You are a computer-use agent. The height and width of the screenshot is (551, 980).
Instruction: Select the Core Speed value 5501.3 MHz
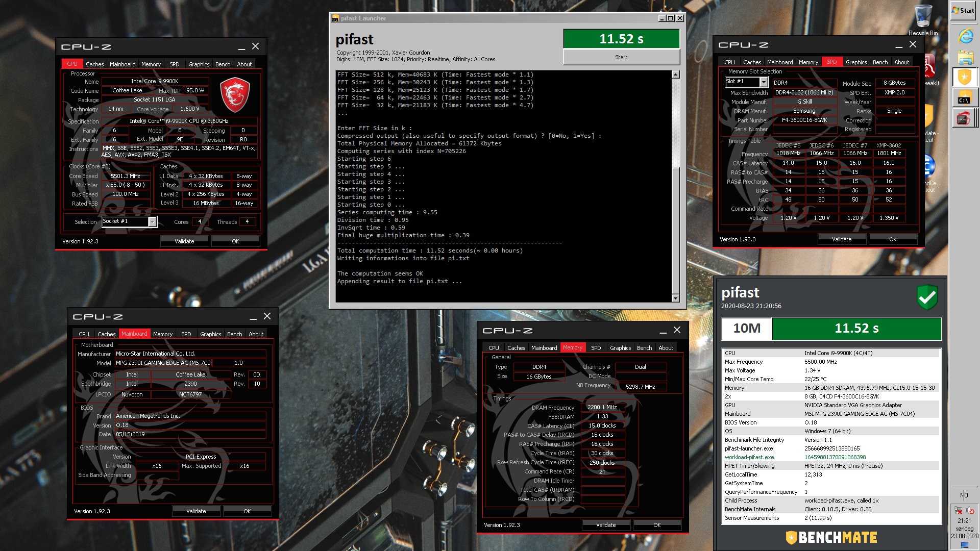pos(126,176)
